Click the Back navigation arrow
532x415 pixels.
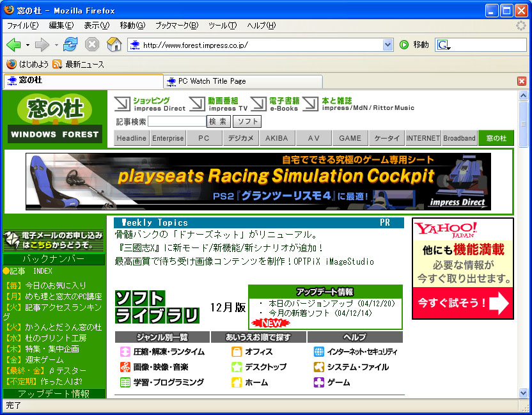(x=13, y=45)
